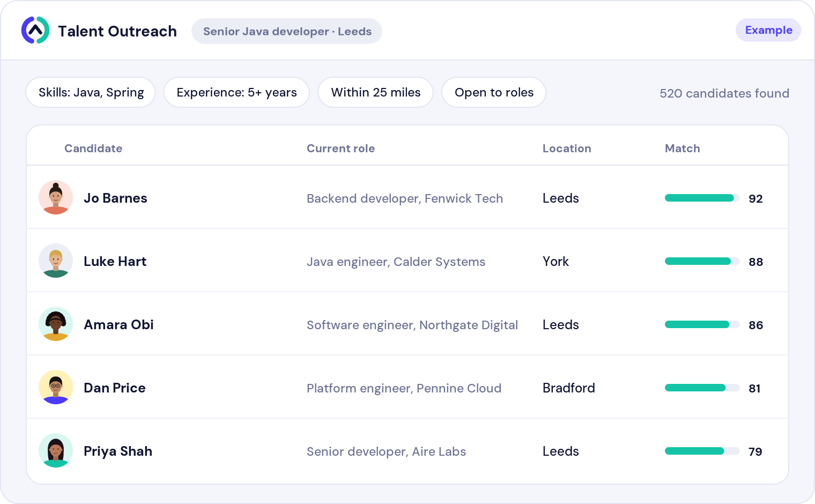Click the match score 79
Viewport: 815px width, 504px height.
click(x=755, y=451)
